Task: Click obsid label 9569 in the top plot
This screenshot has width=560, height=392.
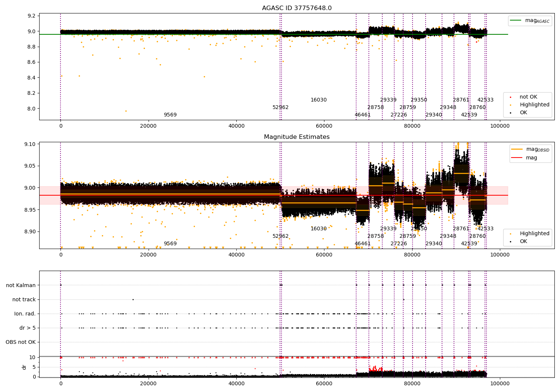Action: [x=170, y=115]
